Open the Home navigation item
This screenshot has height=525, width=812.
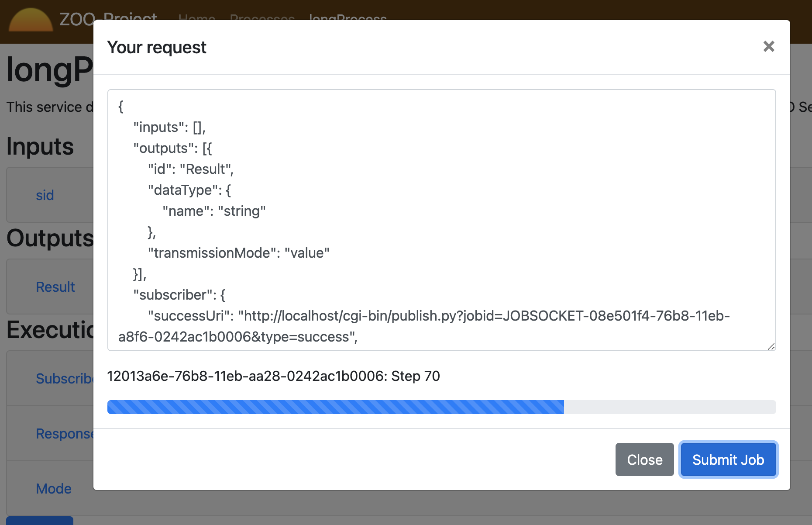(x=196, y=18)
